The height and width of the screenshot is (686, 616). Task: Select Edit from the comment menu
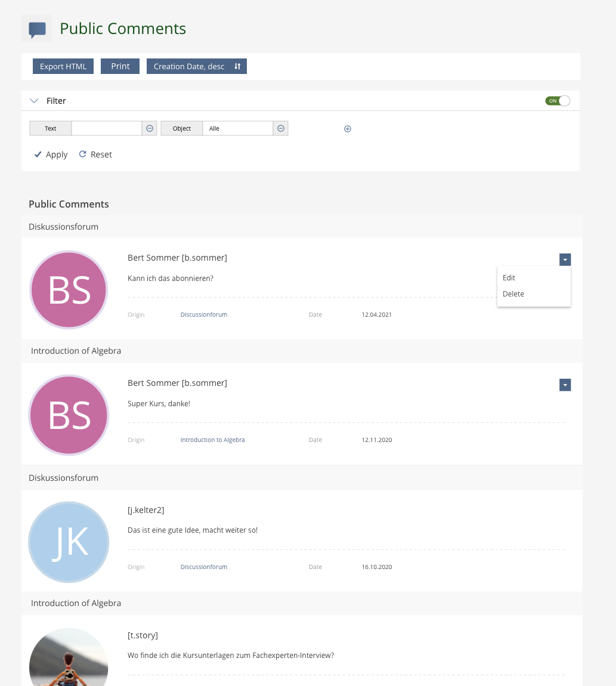tap(509, 278)
